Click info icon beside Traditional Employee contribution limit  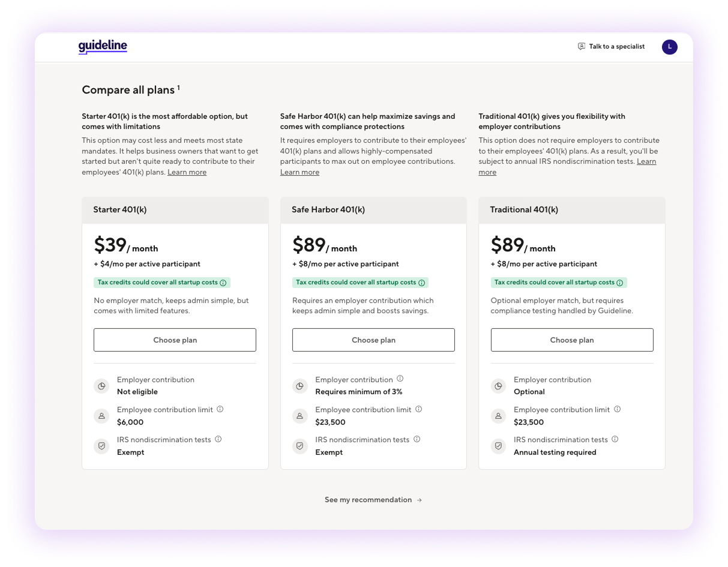[x=618, y=409]
